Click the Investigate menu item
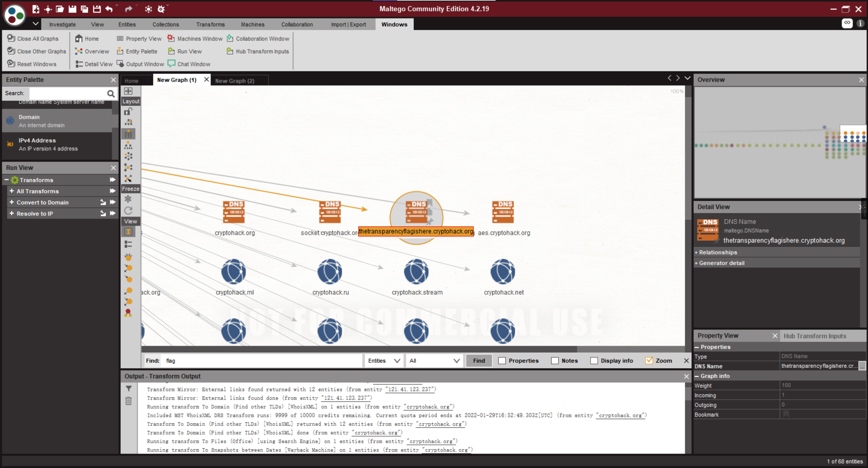The height and width of the screenshot is (468, 868). click(x=62, y=24)
